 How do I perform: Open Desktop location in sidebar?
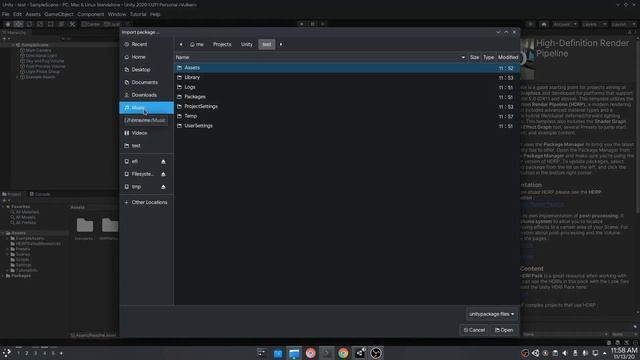(x=146, y=69)
